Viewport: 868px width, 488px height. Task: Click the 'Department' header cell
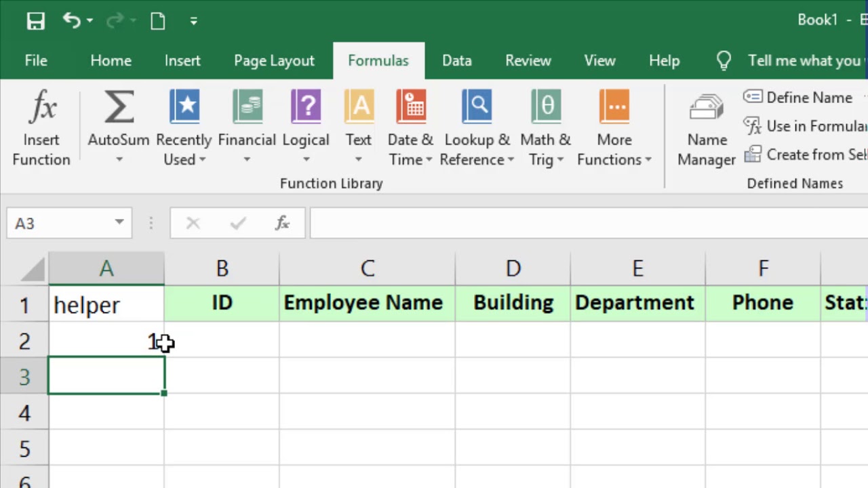coord(637,303)
